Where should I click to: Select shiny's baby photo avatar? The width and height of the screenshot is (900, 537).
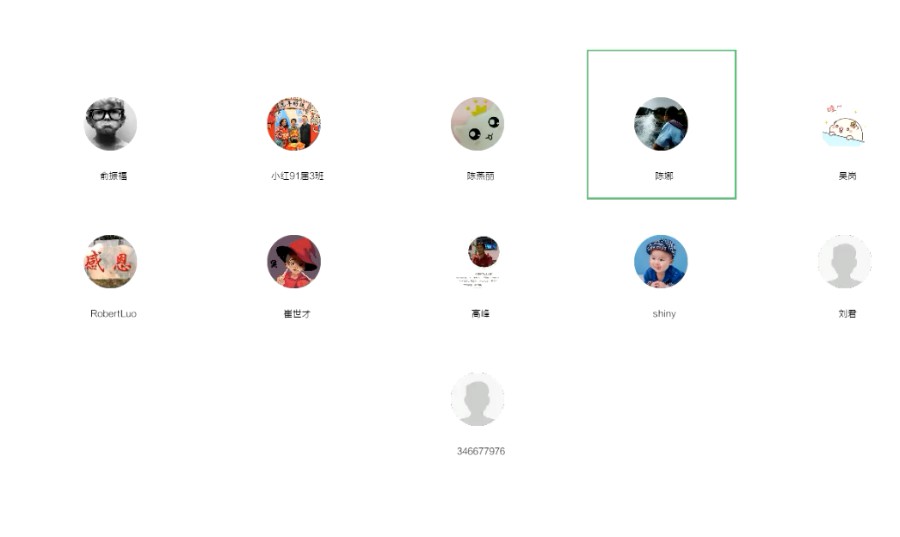(661, 262)
